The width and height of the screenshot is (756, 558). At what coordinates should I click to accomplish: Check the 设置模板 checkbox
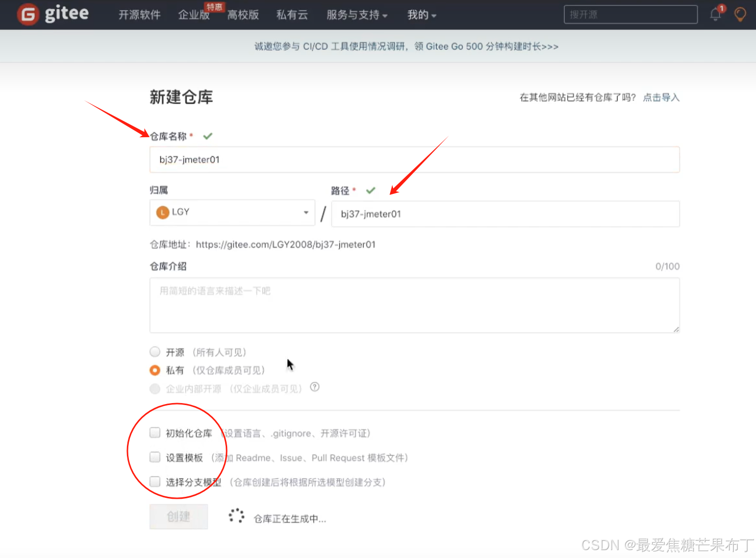click(x=155, y=457)
